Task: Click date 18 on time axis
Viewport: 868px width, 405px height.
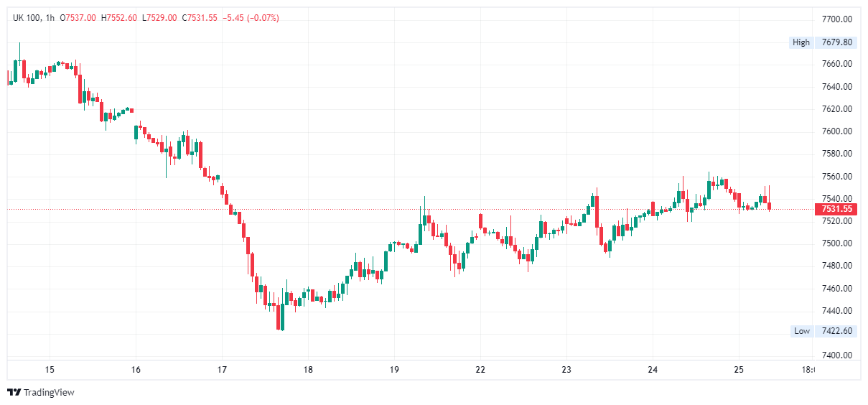Action: point(308,370)
